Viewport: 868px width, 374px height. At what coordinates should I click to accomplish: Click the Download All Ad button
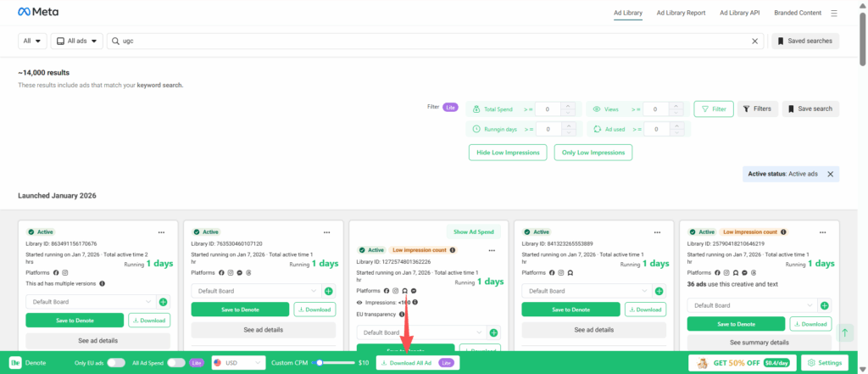click(417, 363)
